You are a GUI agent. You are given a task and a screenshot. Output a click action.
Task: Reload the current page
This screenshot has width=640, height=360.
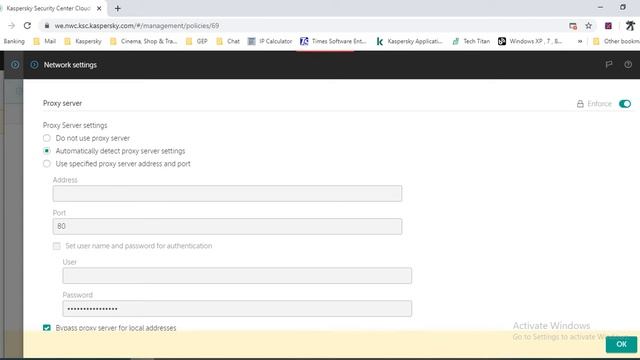(27, 26)
